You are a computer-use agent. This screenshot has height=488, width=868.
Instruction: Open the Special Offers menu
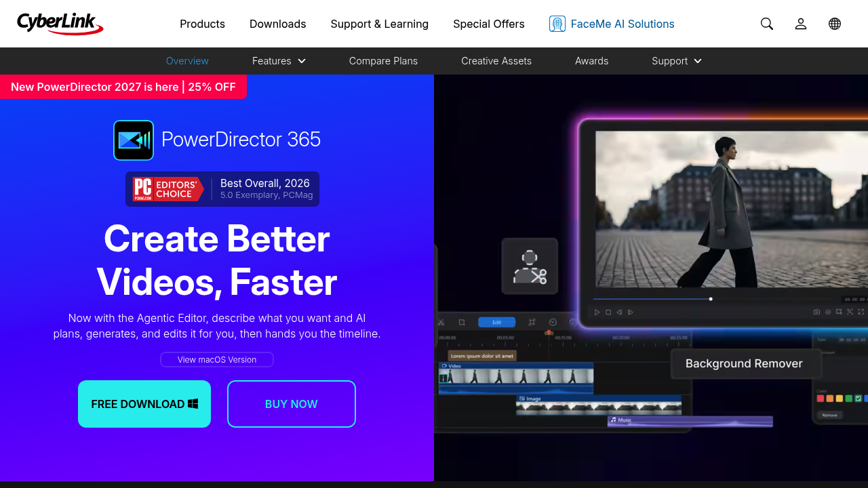click(489, 24)
